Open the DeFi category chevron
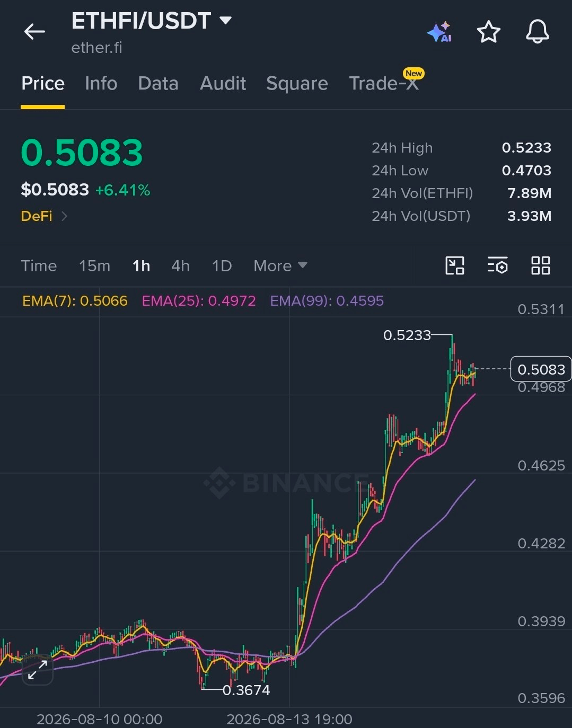This screenshot has width=572, height=728. coord(64,216)
